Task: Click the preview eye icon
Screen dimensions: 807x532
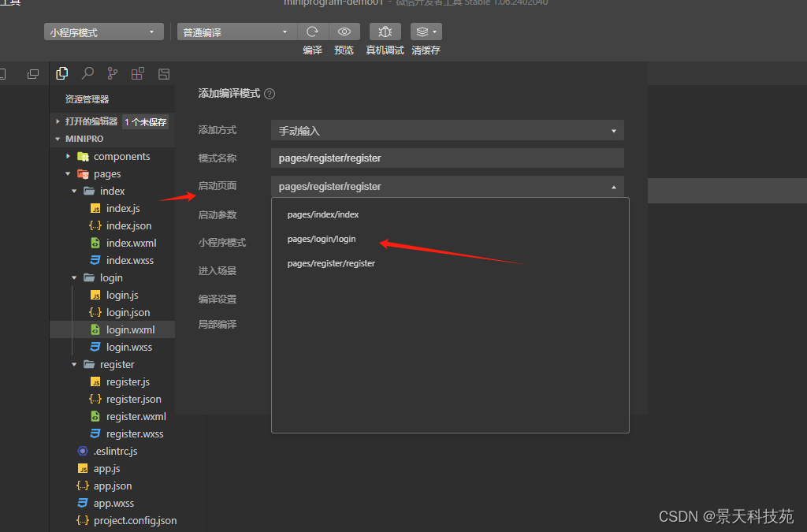Action: (344, 32)
